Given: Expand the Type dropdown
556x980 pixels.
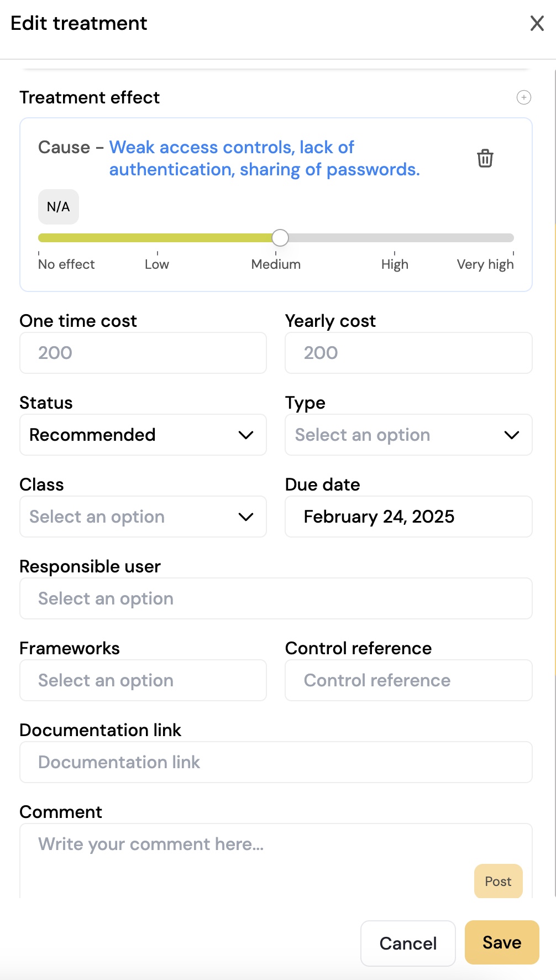Looking at the screenshot, I should tap(408, 435).
